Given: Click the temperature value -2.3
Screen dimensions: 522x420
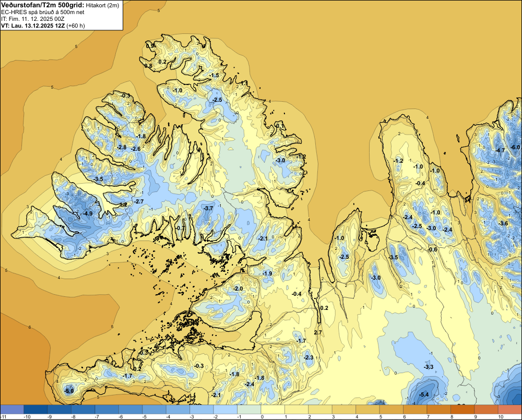Looking at the screenshot, I should click(x=309, y=357).
